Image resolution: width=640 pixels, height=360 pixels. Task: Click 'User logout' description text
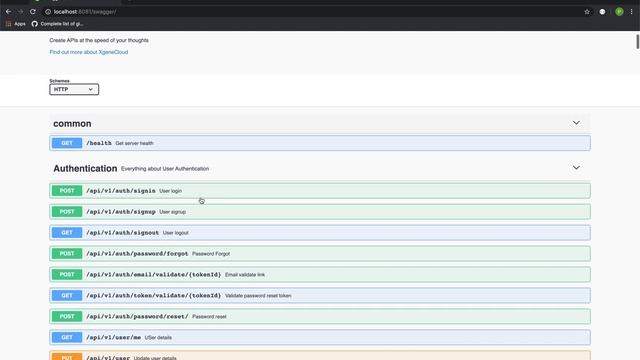point(176,233)
